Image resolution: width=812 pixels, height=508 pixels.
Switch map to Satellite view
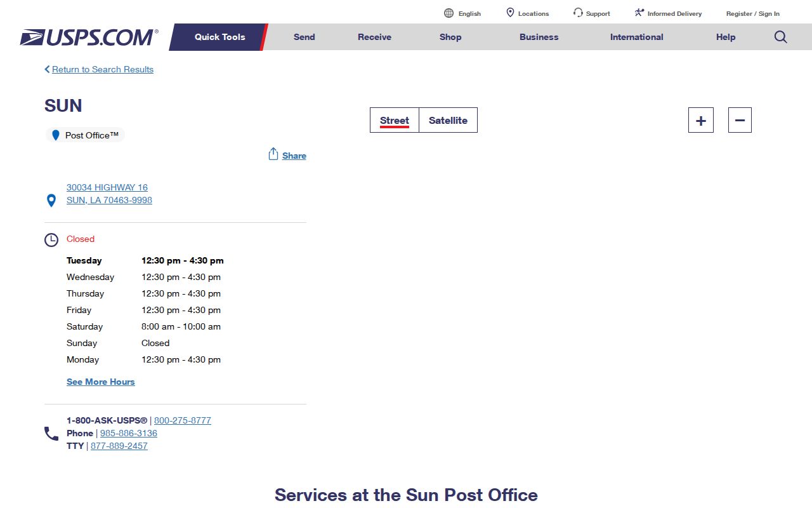coord(448,120)
